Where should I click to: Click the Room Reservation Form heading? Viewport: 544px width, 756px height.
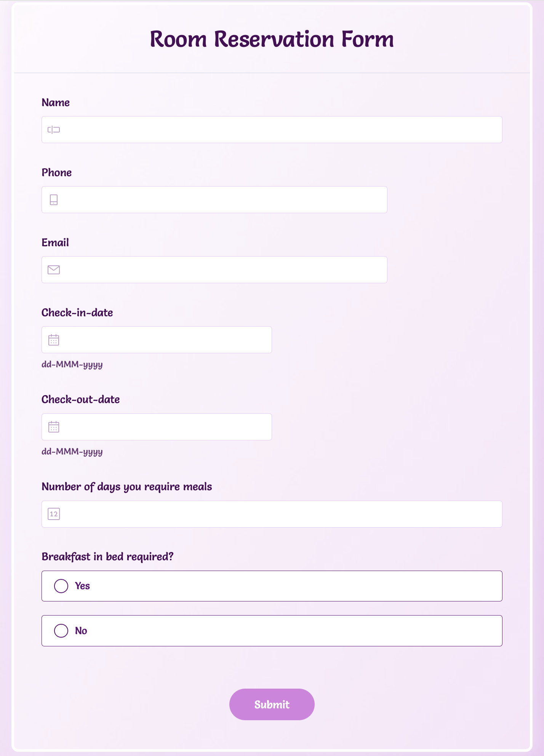click(x=272, y=39)
